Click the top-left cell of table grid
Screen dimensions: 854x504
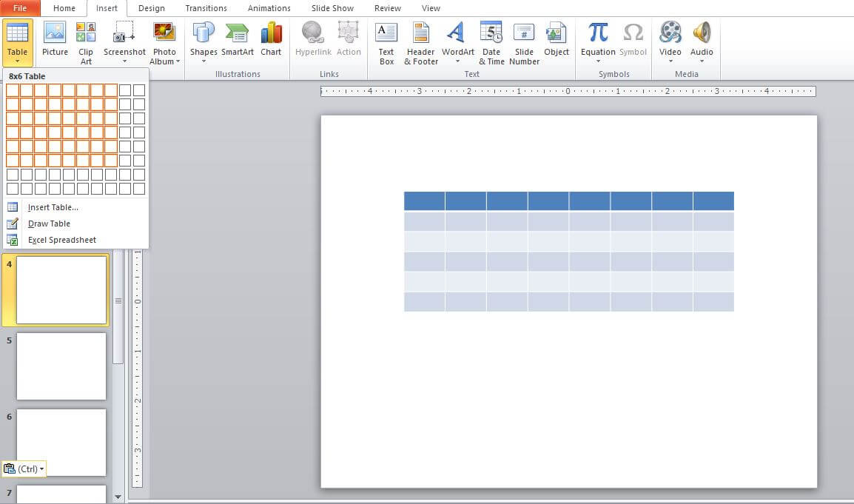click(13, 90)
